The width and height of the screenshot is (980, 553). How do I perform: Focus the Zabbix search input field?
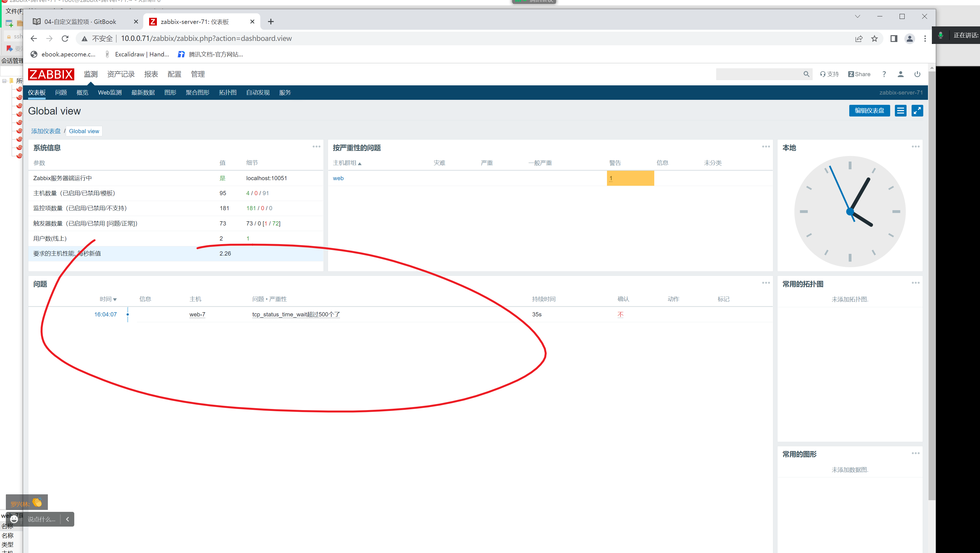(759, 74)
